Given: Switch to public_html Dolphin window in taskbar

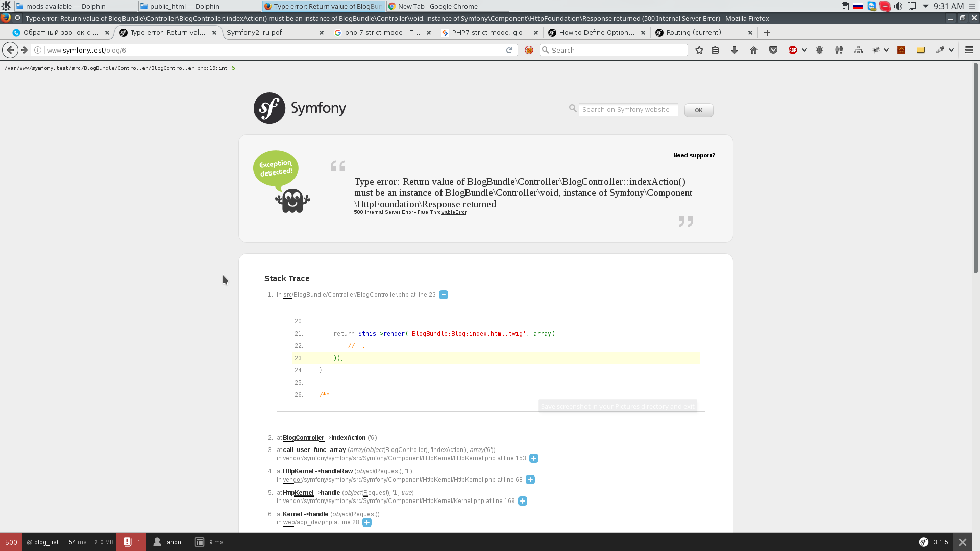Looking at the screenshot, I should tap(200, 6).
